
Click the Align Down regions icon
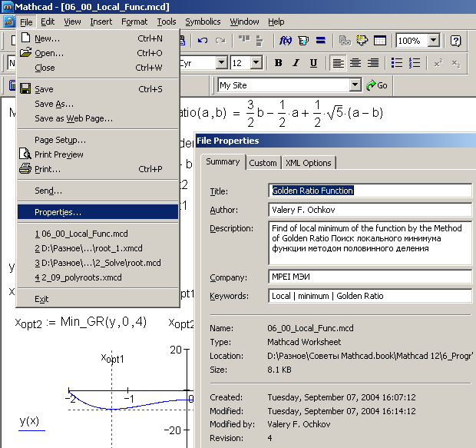pyautogui.click(x=259, y=41)
